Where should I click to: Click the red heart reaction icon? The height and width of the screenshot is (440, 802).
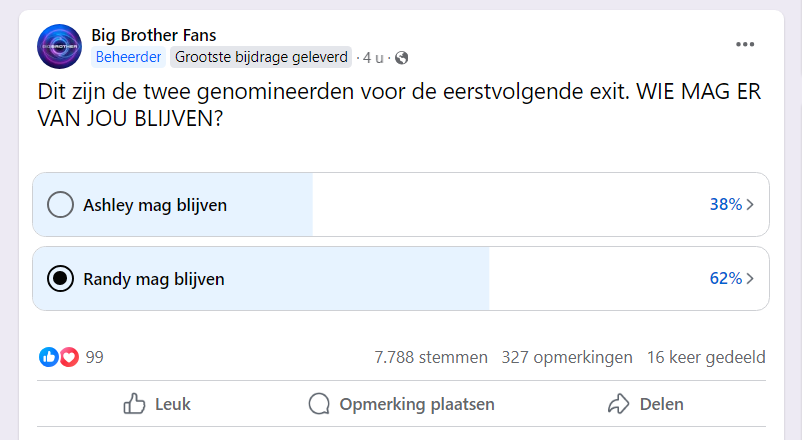70,357
